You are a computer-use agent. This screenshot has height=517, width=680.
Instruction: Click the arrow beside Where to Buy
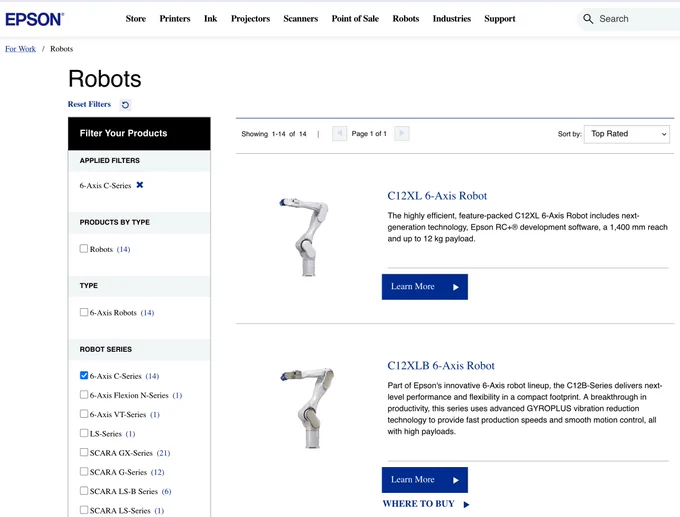coord(466,504)
